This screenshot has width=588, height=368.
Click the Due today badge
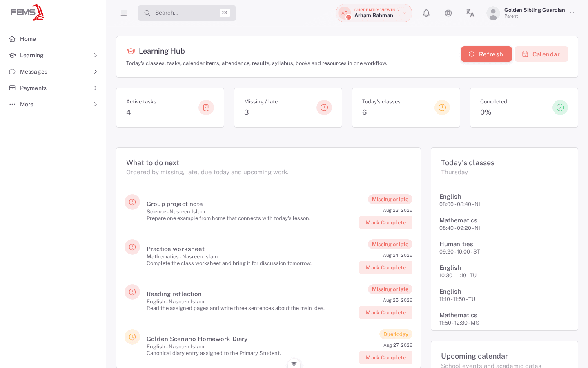(x=396, y=334)
